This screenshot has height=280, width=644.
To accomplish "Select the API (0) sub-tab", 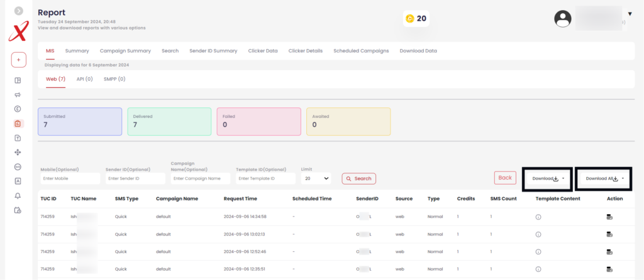I will (85, 78).
